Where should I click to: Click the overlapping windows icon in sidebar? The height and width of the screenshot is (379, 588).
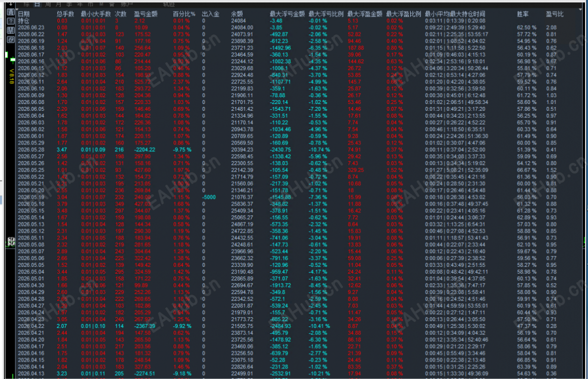(x=10, y=40)
